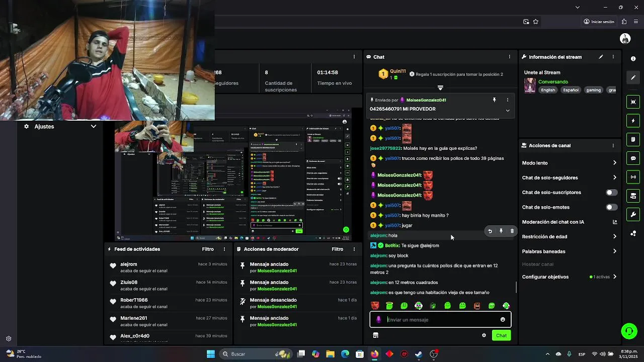This screenshot has height=362, width=644.
Task: Click the browser bookmark star icon
Action: coord(535,22)
